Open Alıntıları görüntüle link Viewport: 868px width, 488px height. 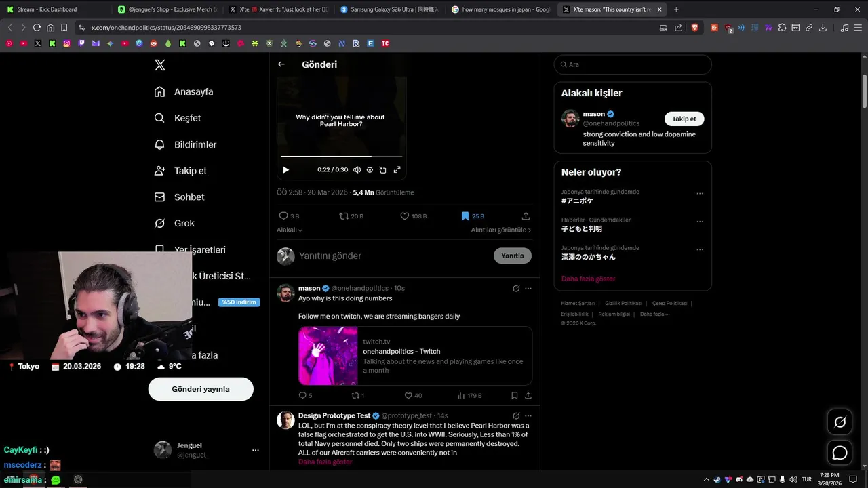click(501, 230)
